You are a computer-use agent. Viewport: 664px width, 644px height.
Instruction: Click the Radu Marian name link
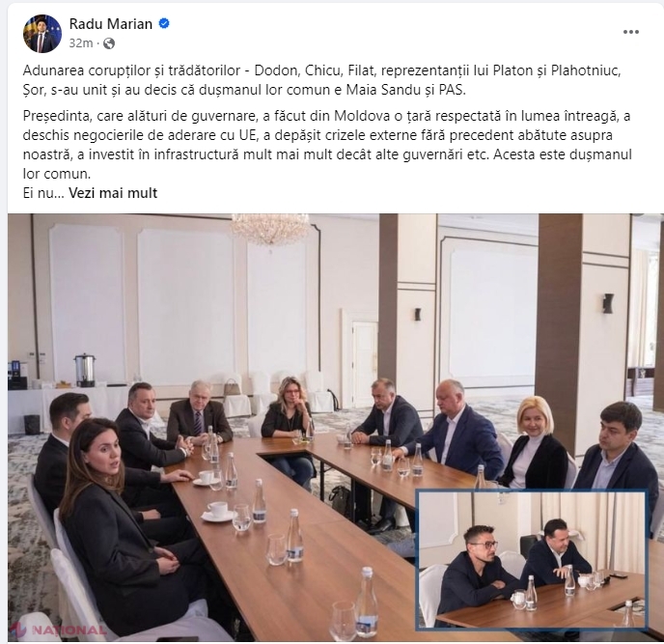[111, 24]
